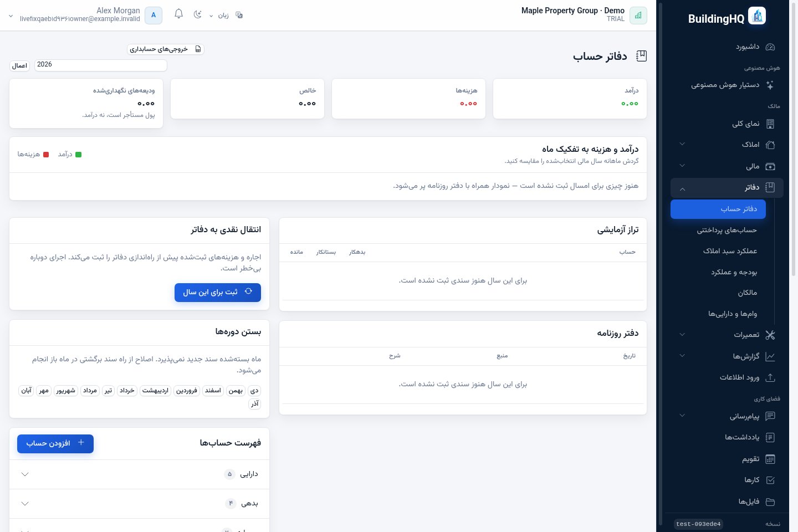Click the کارها checkbox icon in sidebar
The height and width of the screenshot is (532, 798).
[770, 480]
